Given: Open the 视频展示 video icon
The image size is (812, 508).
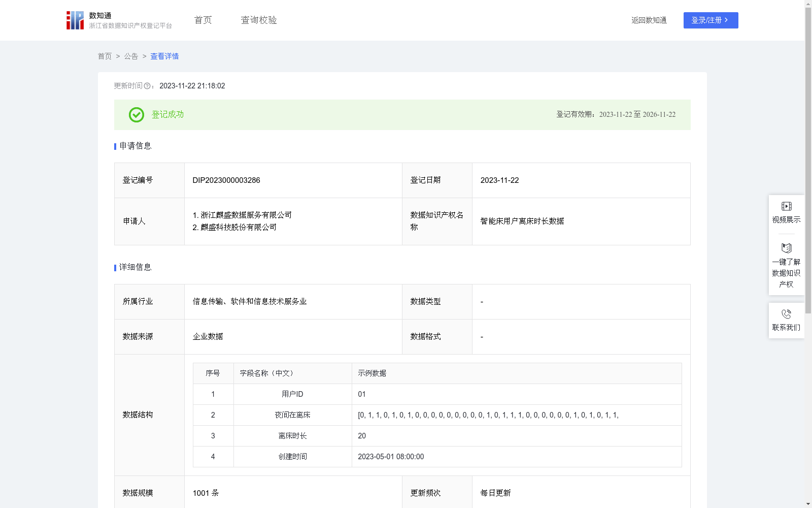Looking at the screenshot, I should [x=787, y=206].
